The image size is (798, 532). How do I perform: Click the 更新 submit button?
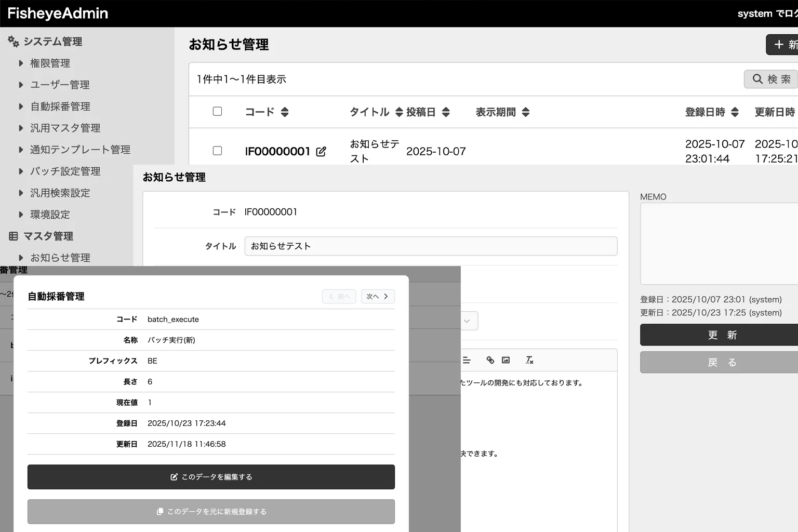click(722, 335)
